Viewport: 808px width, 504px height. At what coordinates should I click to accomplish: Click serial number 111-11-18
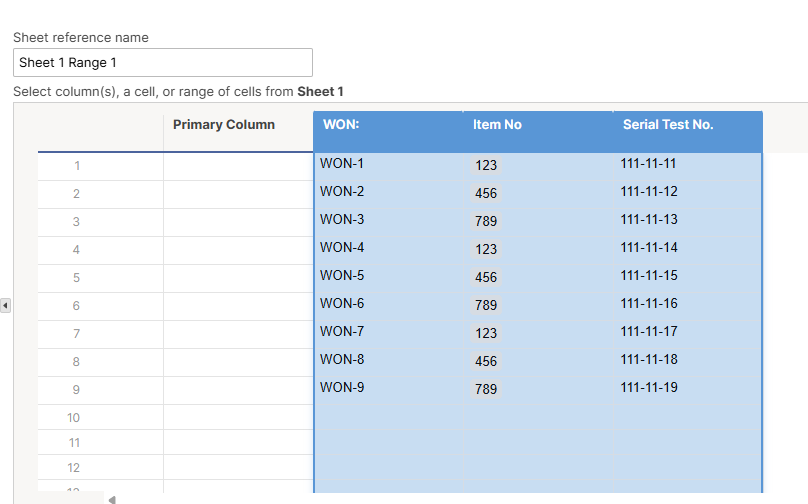(x=687, y=362)
